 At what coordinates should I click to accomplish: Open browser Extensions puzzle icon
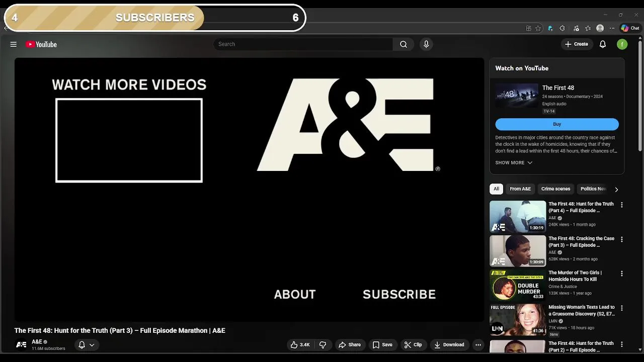[x=562, y=28]
